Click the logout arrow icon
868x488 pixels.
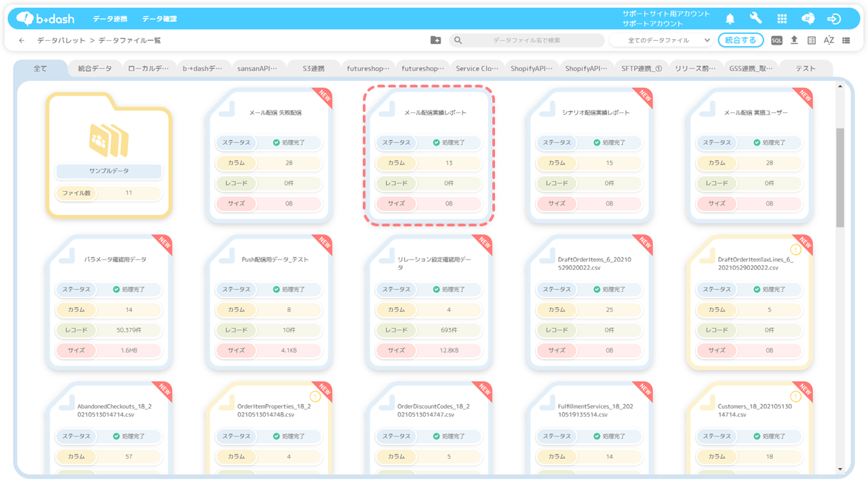[x=834, y=19]
